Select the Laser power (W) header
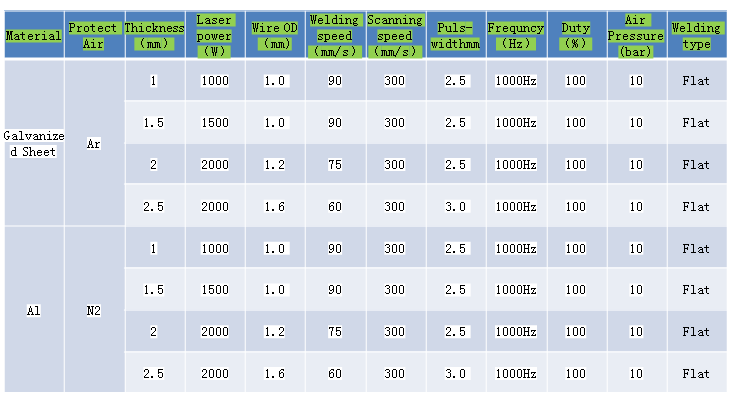This screenshot has height=409, width=744. pos(214,35)
